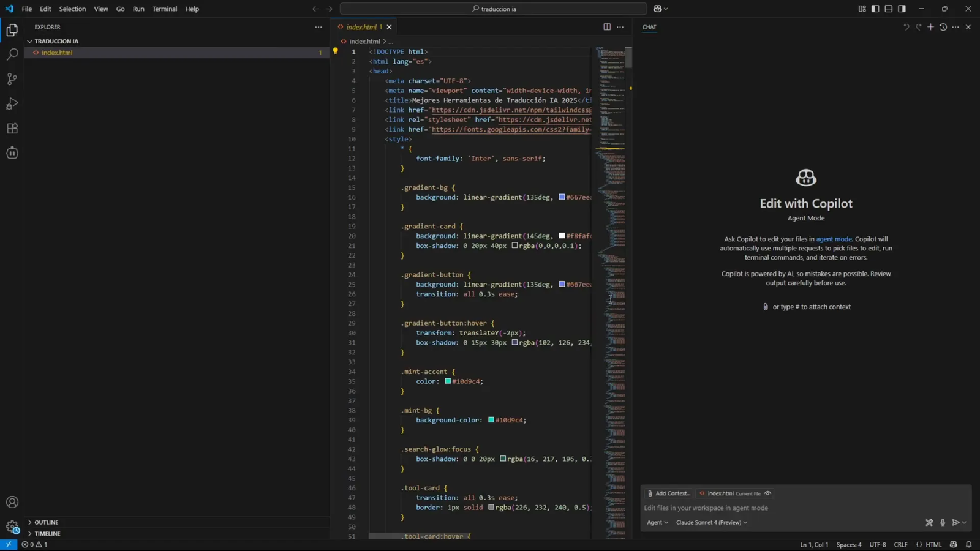Open the Claude Sonnet 4 model dropdown
The height and width of the screenshot is (551, 980).
coord(711,522)
